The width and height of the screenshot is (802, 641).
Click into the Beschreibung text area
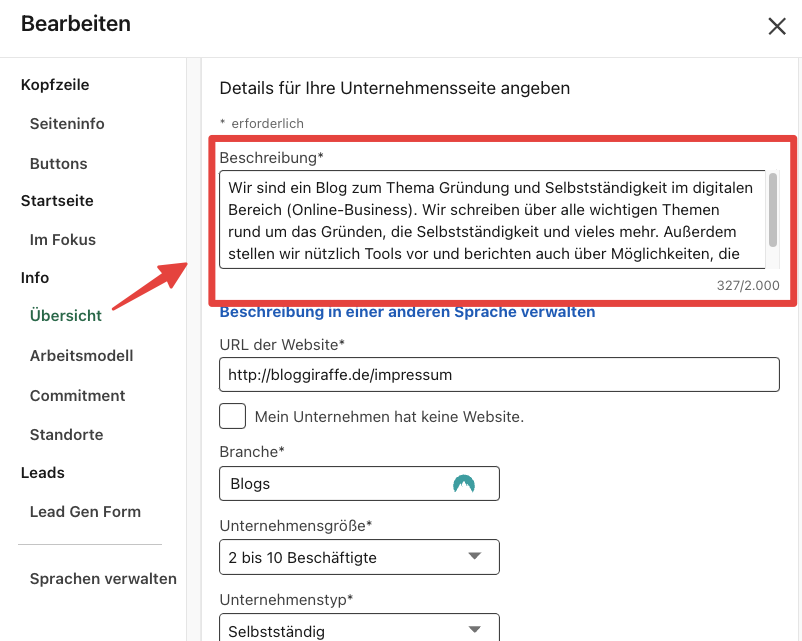[x=490, y=220]
